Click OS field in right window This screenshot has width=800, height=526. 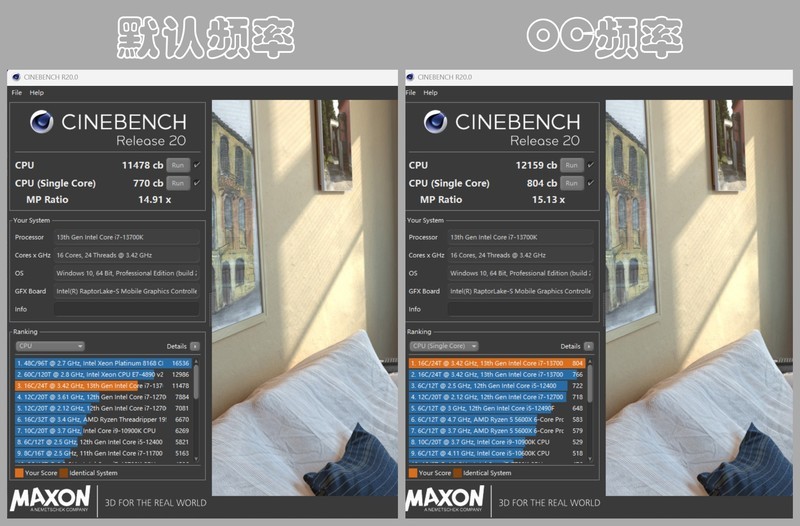pyautogui.click(x=520, y=273)
